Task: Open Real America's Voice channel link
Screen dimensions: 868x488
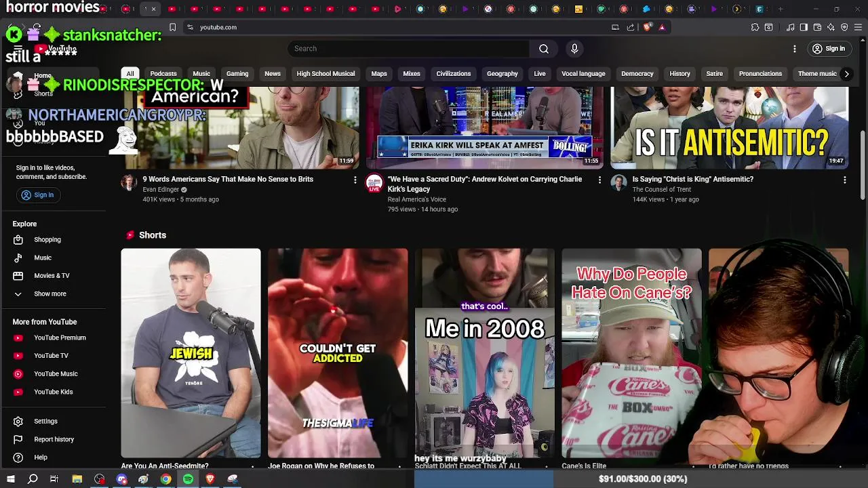Action: (x=417, y=199)
